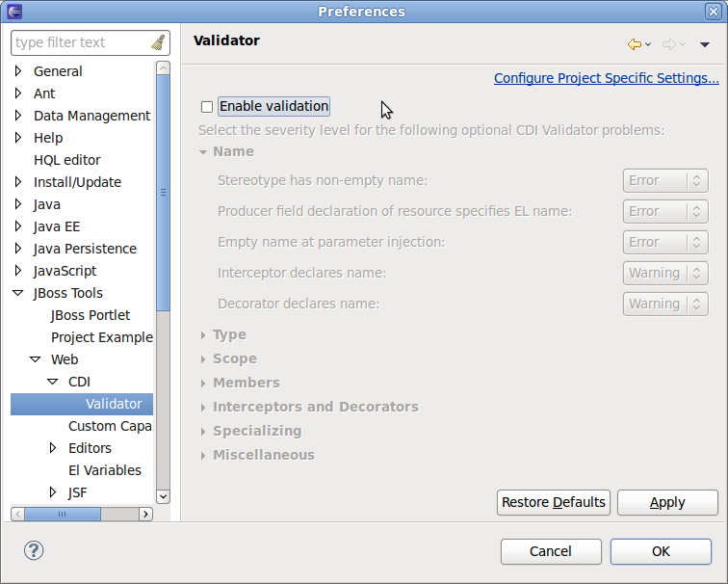Collapse the Name section
The width and height of the screenshot is (728, 584).
click(203, 151)
